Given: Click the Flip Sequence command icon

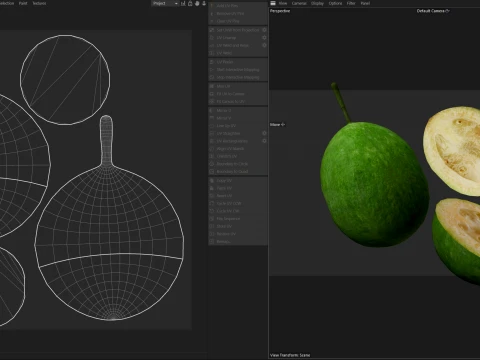Looking at the screenshot, I should (x=211, y=219).
